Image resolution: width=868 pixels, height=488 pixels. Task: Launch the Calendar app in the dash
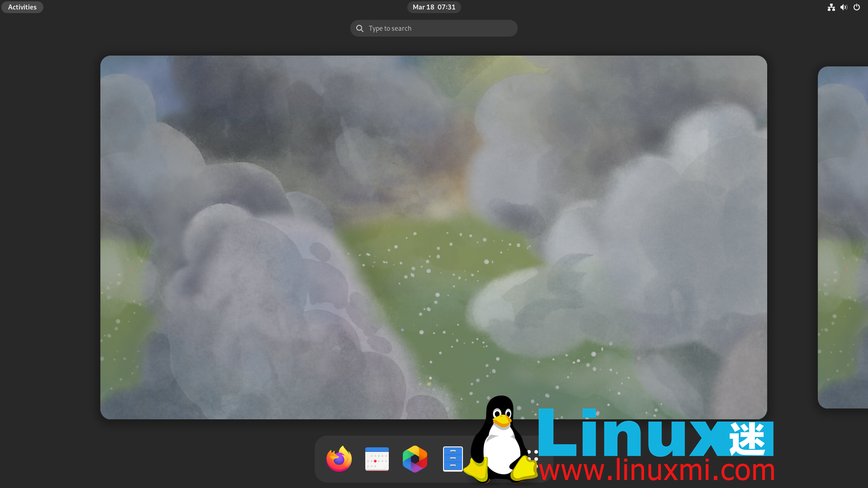(377, 459)
